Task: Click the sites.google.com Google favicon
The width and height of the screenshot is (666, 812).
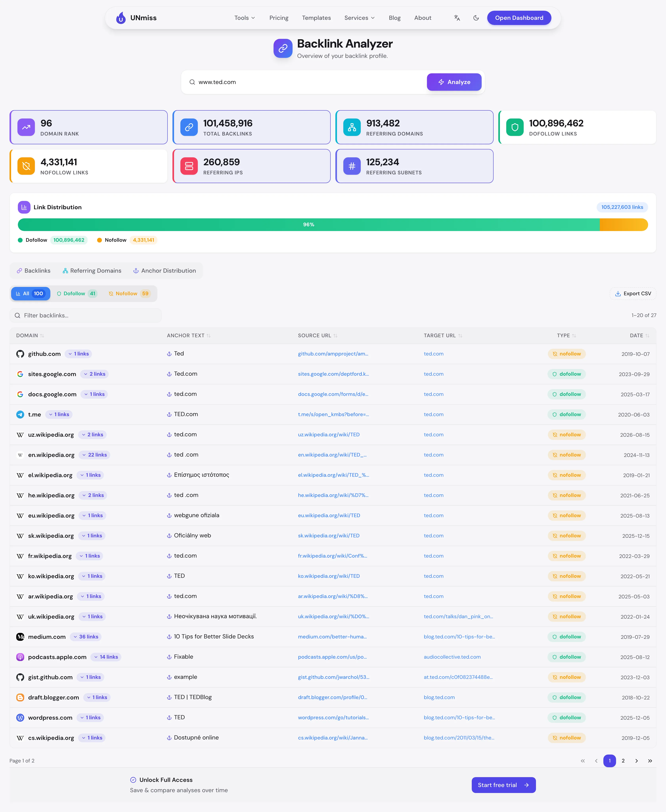Action: (x=20, y=374)
